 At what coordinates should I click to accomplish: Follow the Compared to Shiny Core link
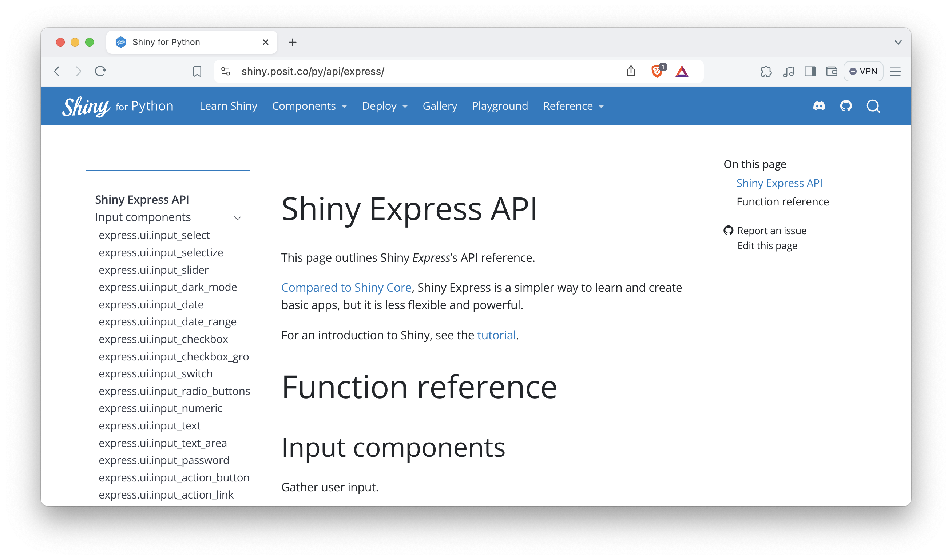(346, 288)
